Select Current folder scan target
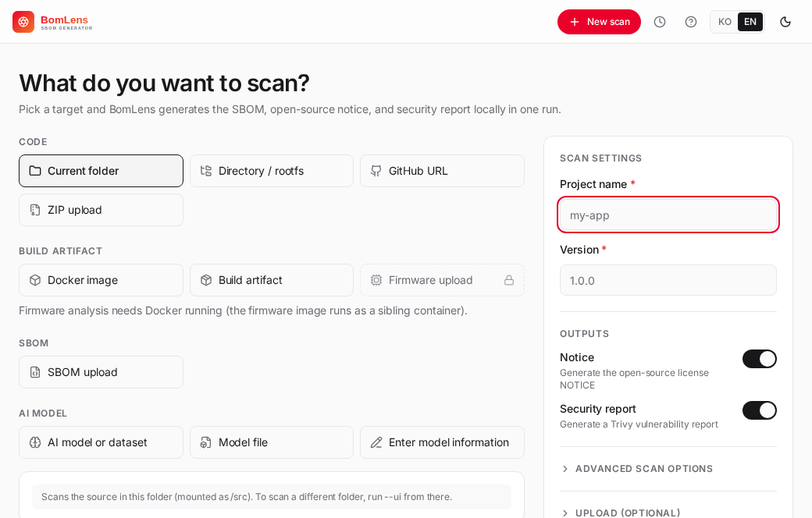This screenshot has width=812, height=518. tap(101, 171)
